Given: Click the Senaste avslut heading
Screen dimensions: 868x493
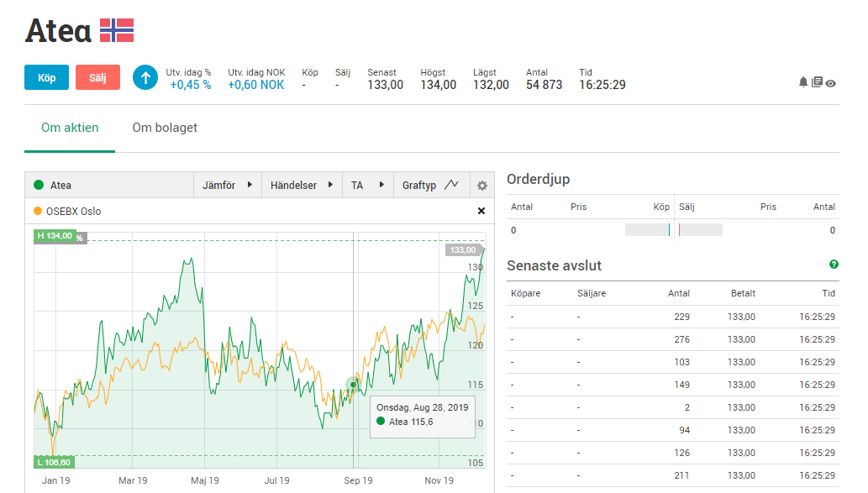Looking at the screenshot, I should click(554, 265).
